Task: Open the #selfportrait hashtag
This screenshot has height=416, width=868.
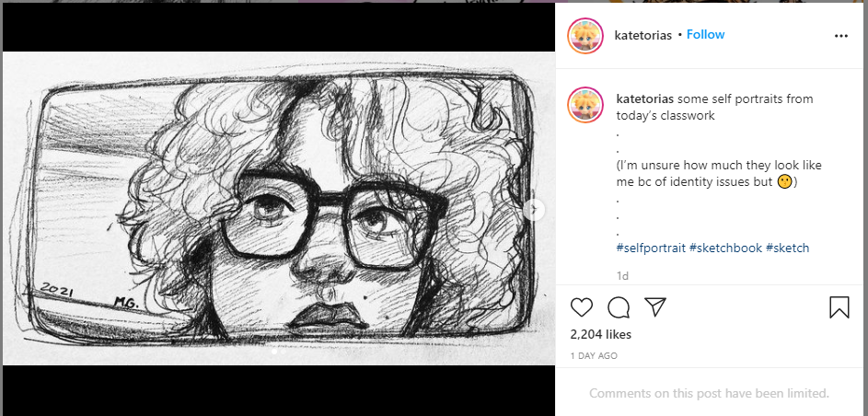Action: click(651, 248)
